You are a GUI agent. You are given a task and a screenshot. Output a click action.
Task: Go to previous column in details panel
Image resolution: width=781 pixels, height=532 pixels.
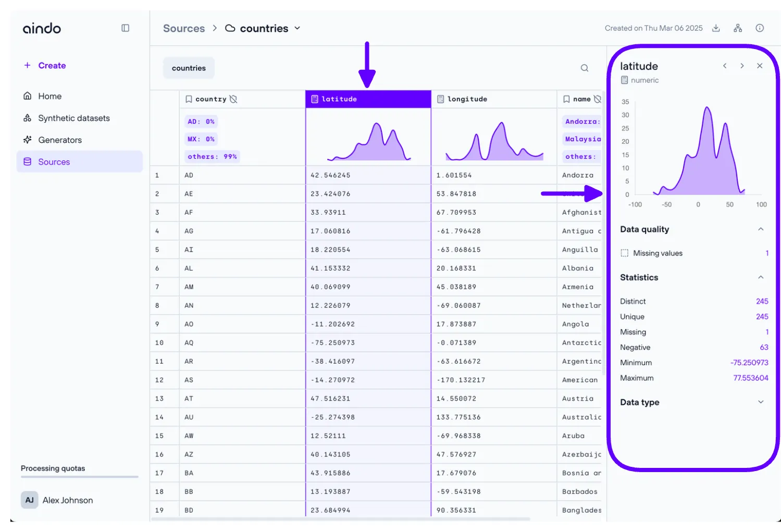click(x=725, y=66)
